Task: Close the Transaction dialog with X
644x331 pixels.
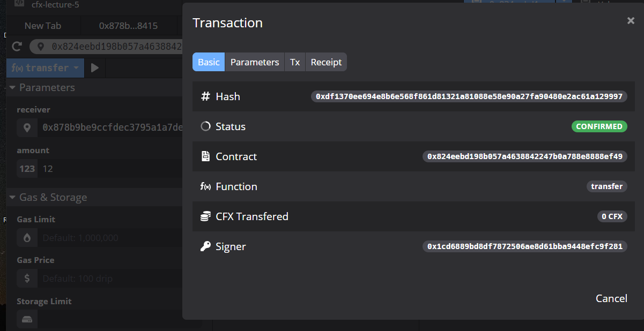Action: pos(631,21)
